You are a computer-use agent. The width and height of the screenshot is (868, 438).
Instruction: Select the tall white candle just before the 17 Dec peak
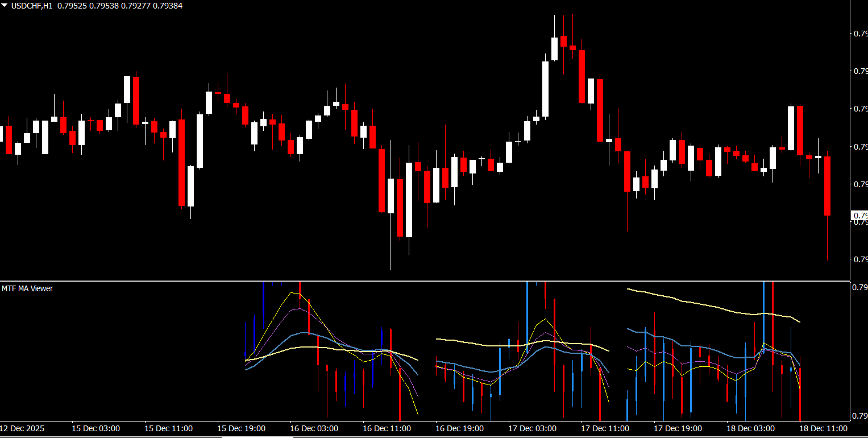point(545,89)
